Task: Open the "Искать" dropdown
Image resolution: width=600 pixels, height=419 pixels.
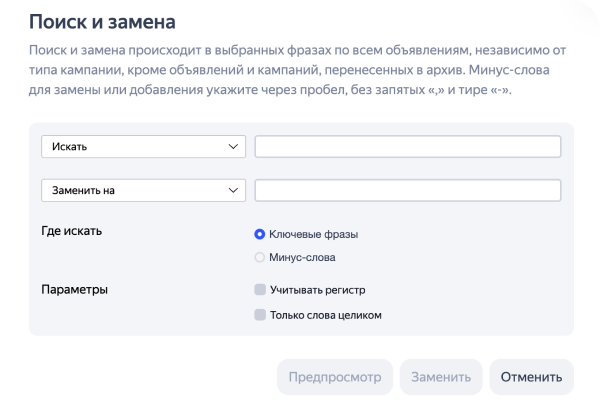Action: pos(142,147)
